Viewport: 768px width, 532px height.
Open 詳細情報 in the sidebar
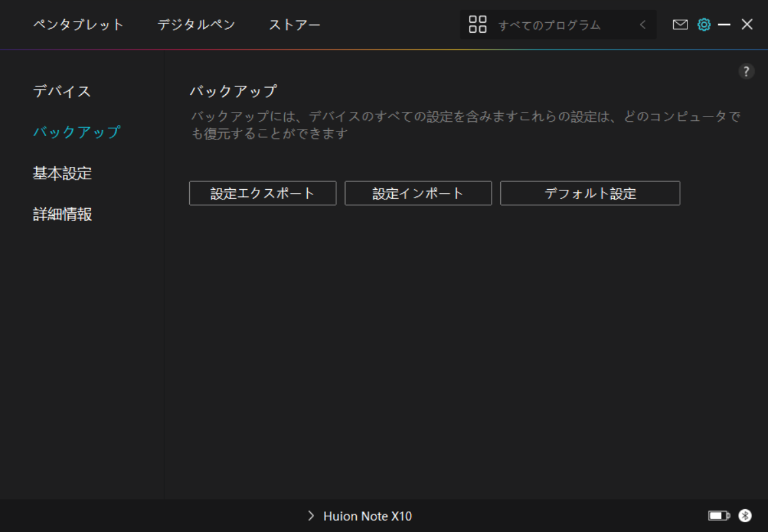62,214
